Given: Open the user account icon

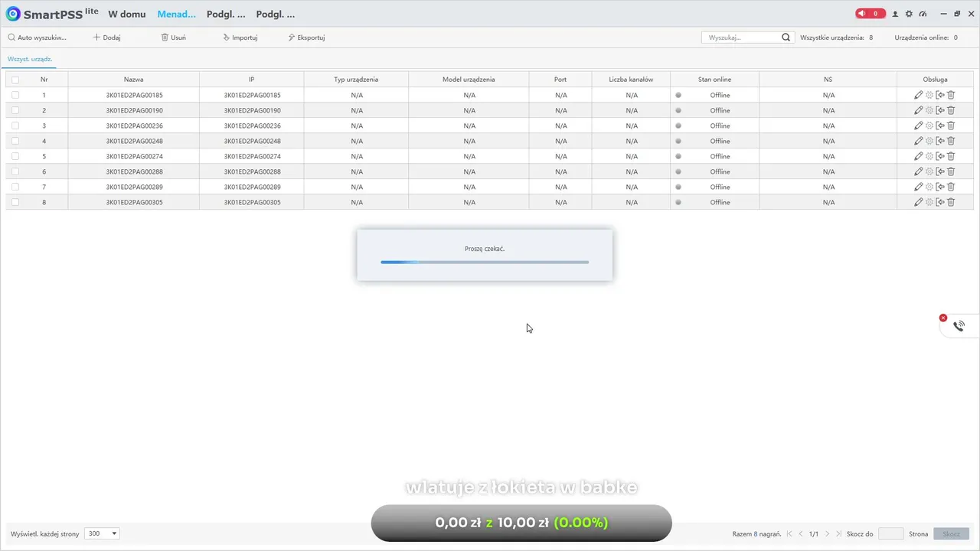Looking at the screenshot, I should pyautogui.click(x=895, y=14).
